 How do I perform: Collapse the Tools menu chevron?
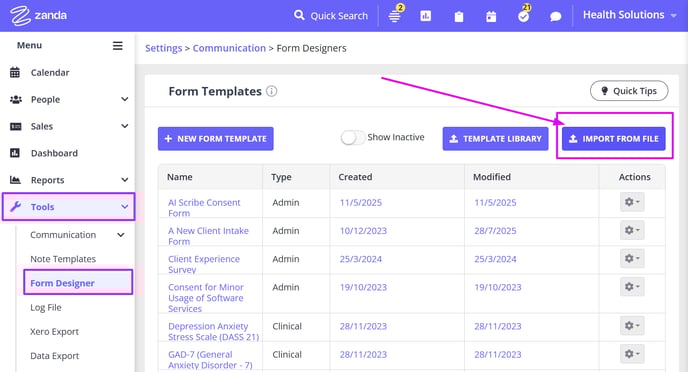pos(125,207)
